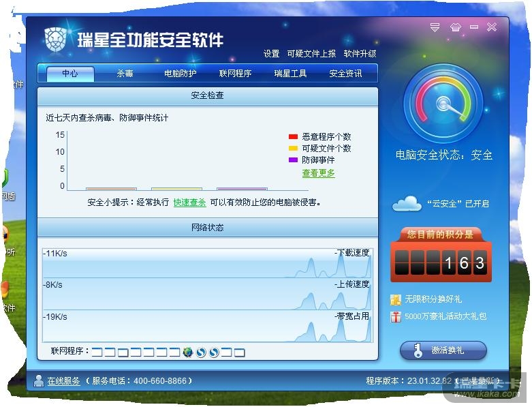Click the red malicious-programs bar in chart
The image size is (532, 407).
(x=111, y=189)
